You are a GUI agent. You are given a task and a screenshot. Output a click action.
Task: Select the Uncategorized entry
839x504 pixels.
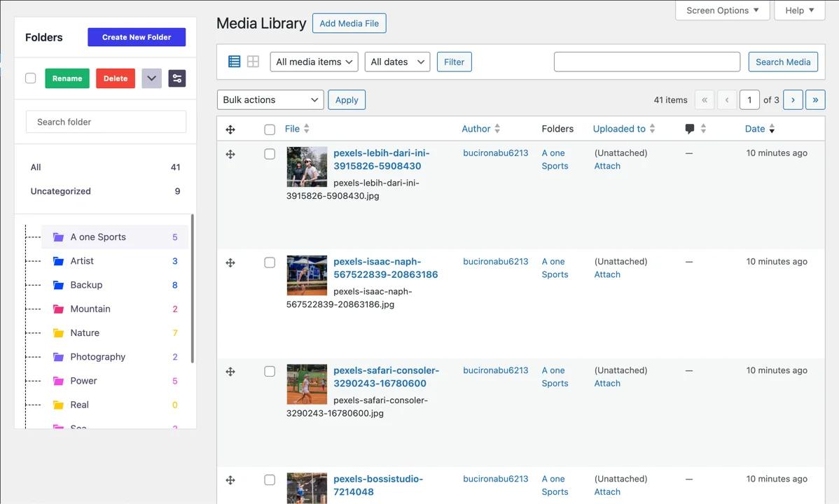pyautogui.click(x=106, y=191)
